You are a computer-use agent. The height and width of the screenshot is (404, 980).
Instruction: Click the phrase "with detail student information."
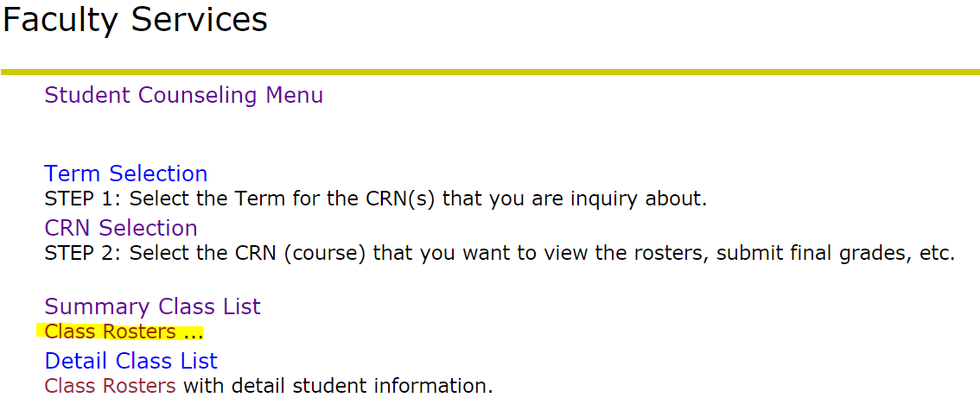(x=338, y=385)
